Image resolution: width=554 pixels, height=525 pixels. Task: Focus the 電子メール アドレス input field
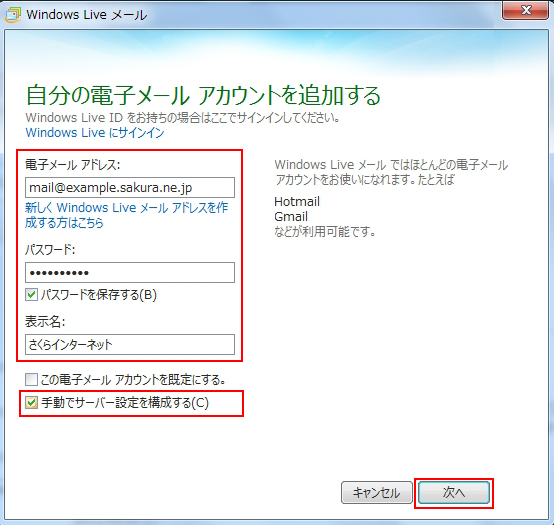coord(130,188)
